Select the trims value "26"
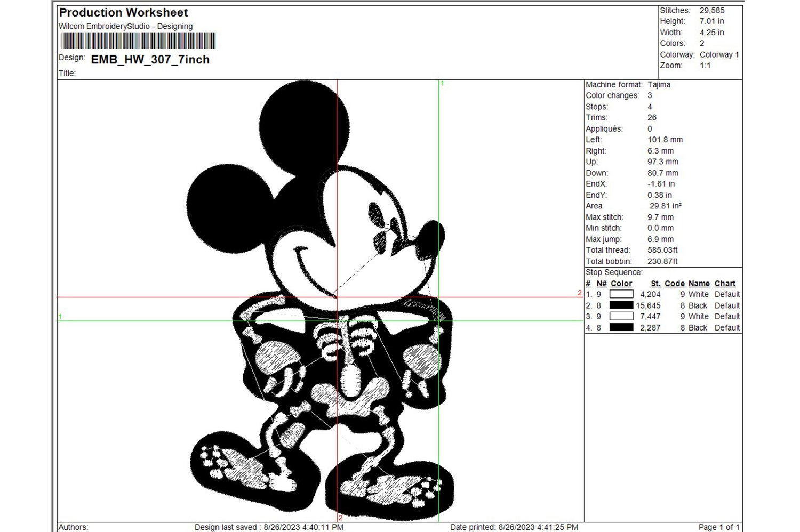The height and width of the screenshot is (532, 800). (652, 118)
